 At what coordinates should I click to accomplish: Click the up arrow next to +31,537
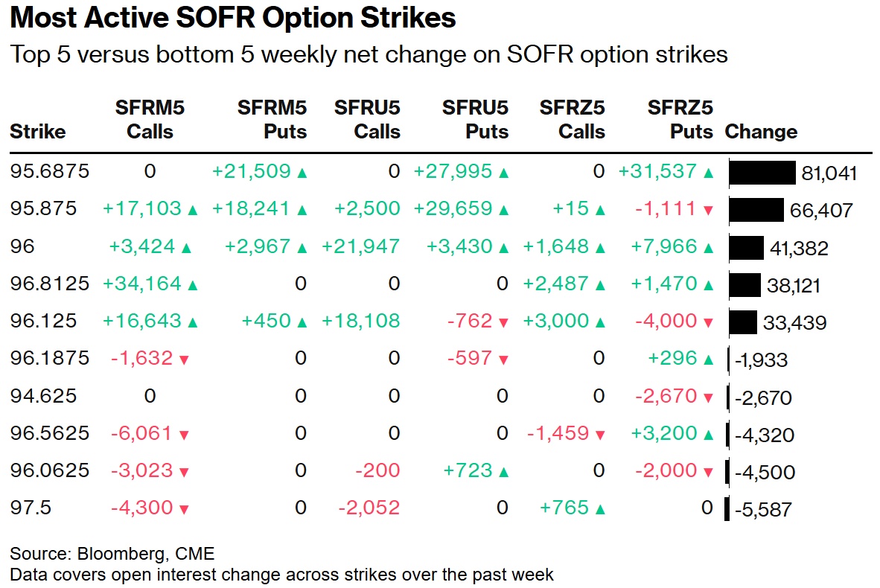tap(708, 173)
